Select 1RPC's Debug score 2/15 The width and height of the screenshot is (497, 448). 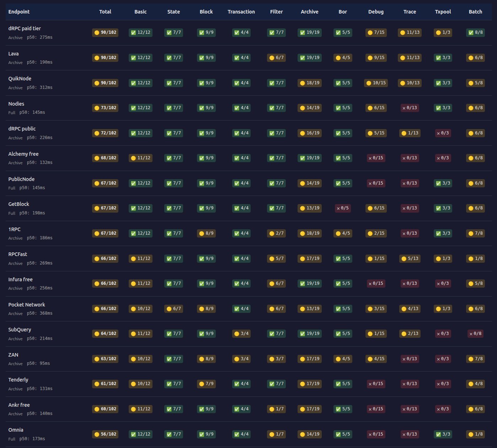pos(376,233)
